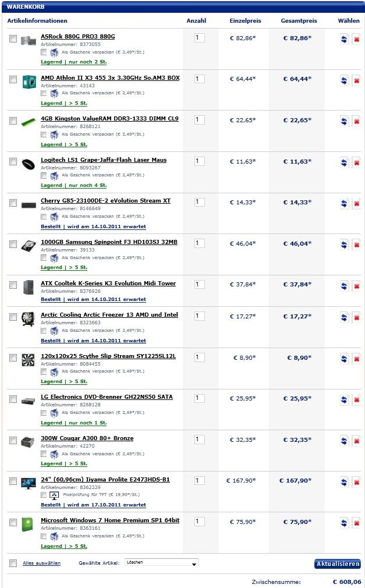The image size is (365, 588).
Task: Click the Alles auswählen link
Action: point(41,563)
